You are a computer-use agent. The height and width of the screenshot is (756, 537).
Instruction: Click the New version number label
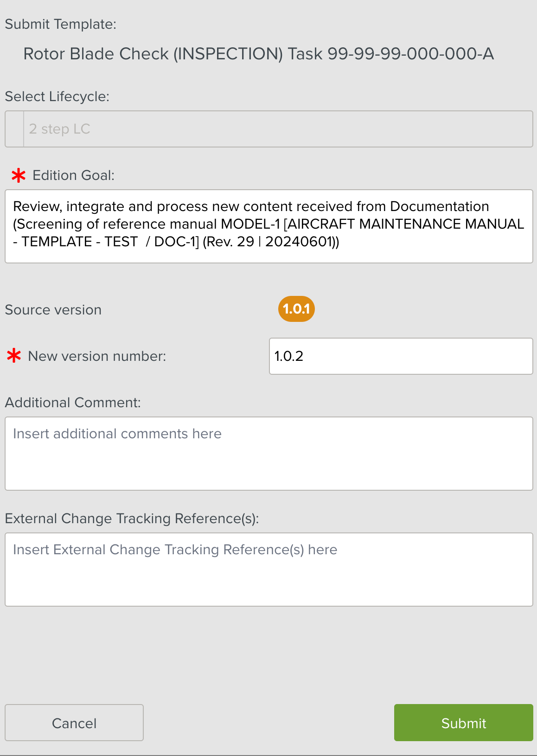tap(97, 356)
